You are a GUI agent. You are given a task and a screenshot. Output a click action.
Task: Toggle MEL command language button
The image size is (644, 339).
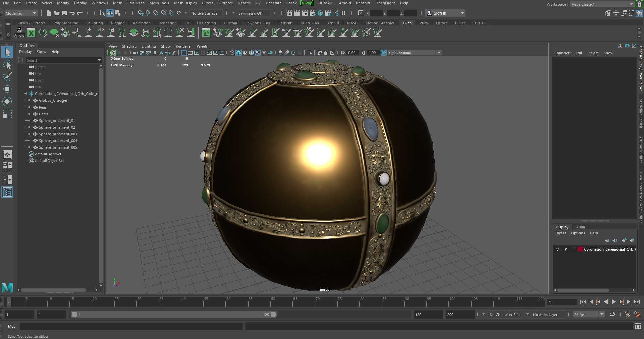[x=12, y=326]
